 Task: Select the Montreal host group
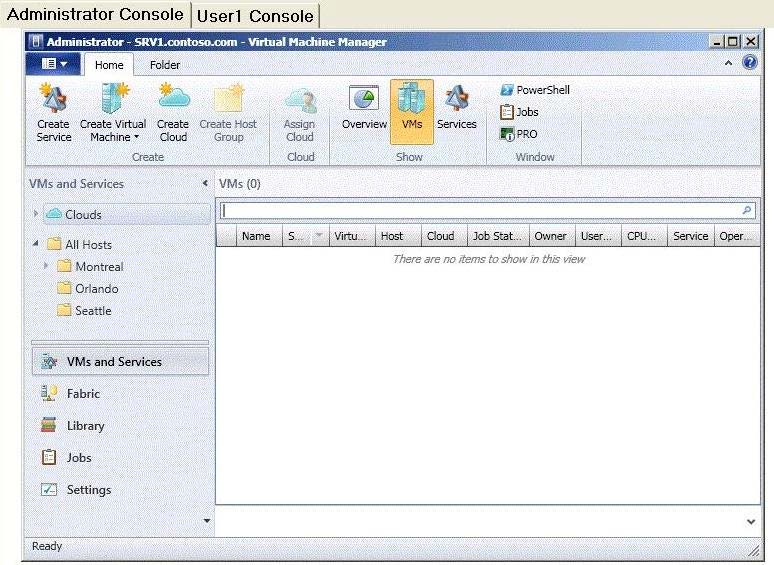click(x=90, y=266)
